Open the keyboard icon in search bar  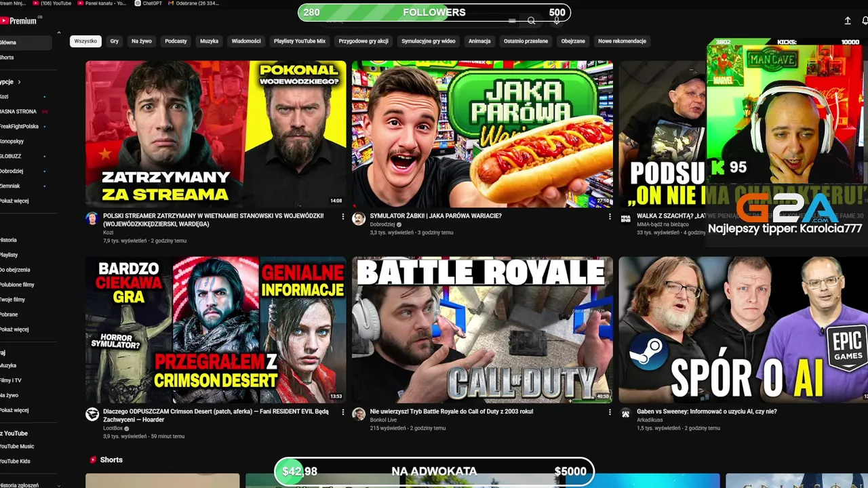pyautogui.click(x=512, y=21)
